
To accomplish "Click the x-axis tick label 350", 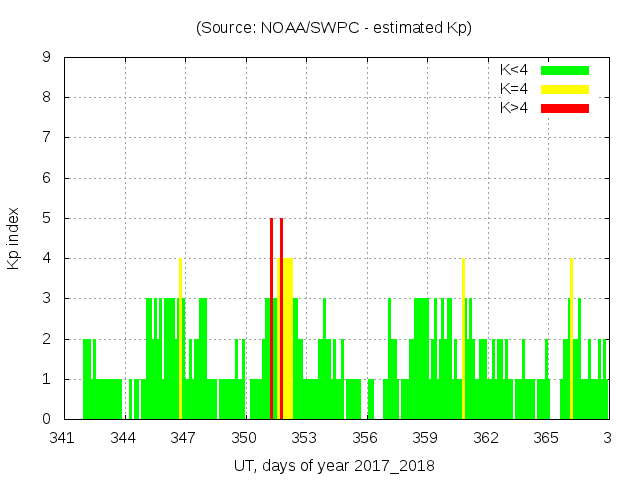I will 244,438.
